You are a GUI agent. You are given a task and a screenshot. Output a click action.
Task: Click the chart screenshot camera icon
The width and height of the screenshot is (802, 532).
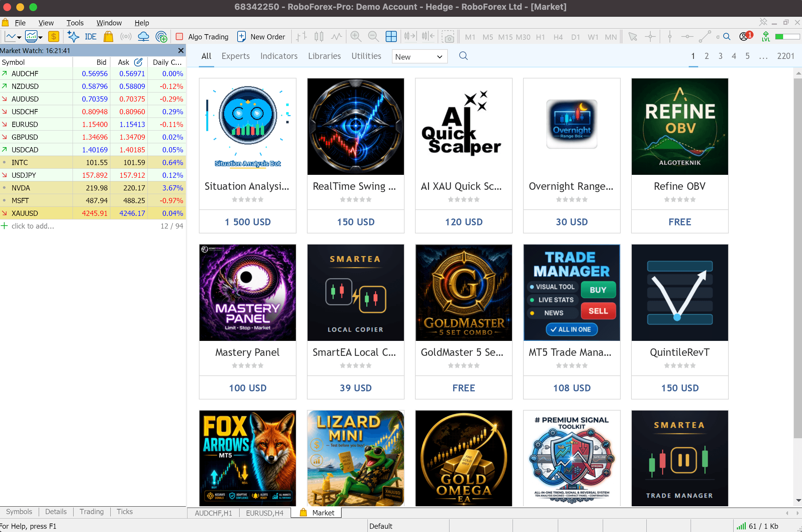tap(449, 37)
